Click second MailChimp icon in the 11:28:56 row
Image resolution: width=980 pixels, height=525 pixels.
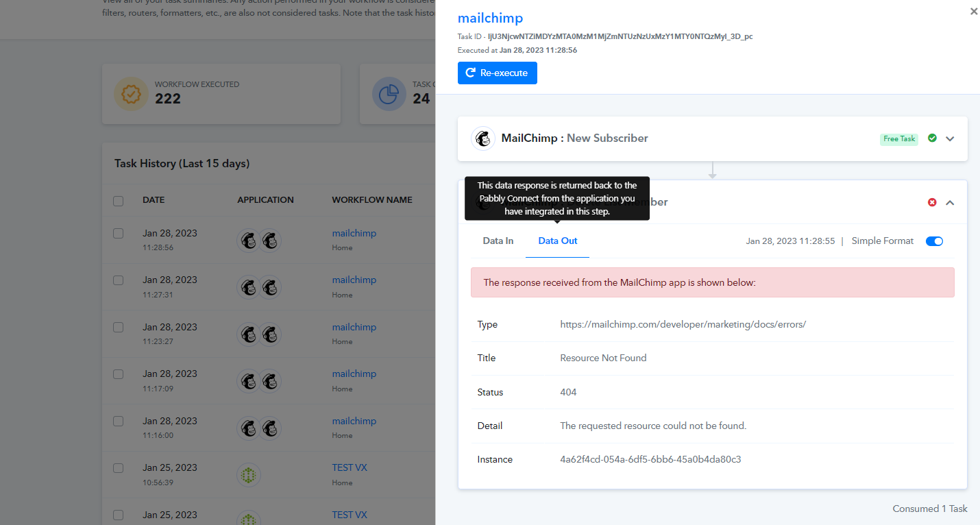tap(270, 241)
